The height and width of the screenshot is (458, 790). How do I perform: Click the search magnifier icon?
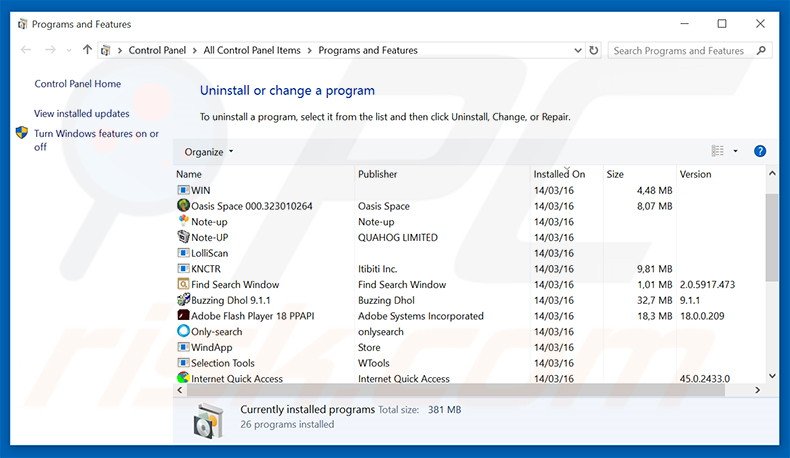[761, 50]
